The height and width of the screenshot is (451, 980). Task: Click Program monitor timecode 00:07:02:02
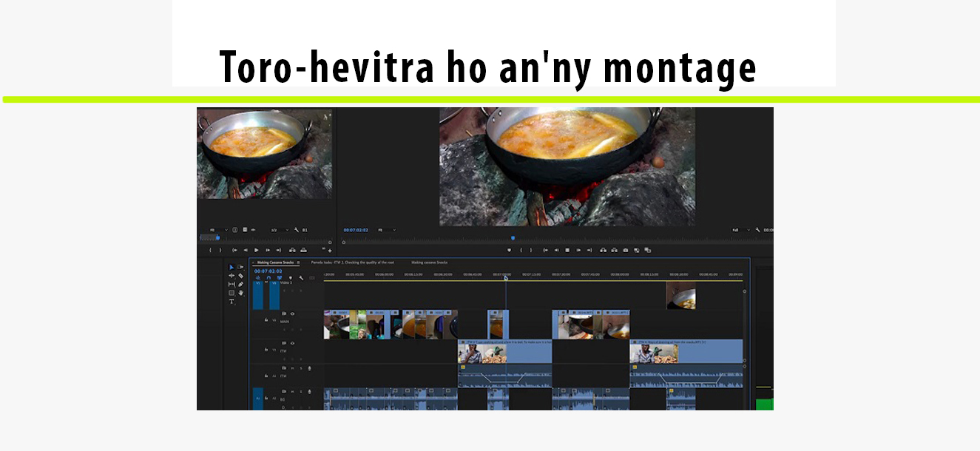[356, 230]
